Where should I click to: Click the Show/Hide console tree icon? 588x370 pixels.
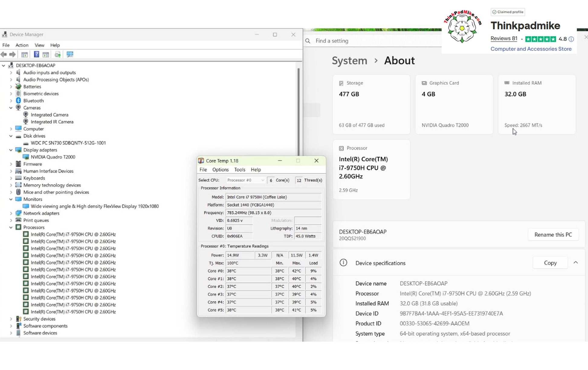pos(24,54)
